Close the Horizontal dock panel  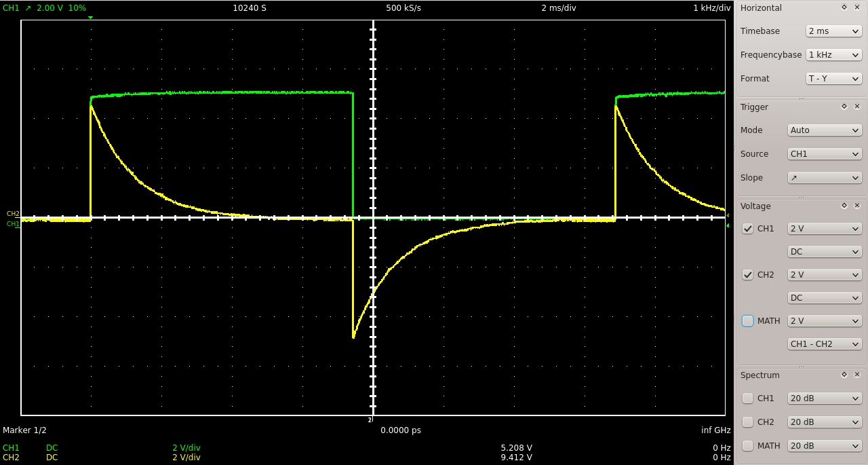857,7
